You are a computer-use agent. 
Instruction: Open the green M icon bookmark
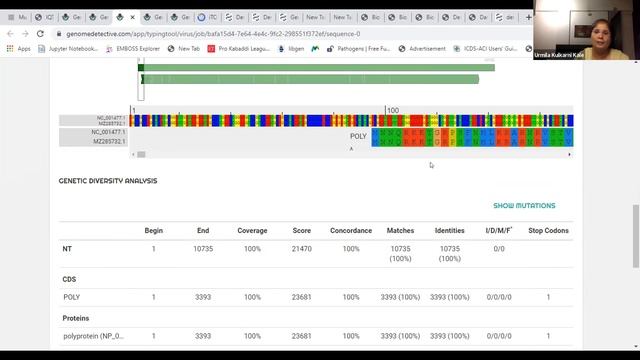coord(315,49)
